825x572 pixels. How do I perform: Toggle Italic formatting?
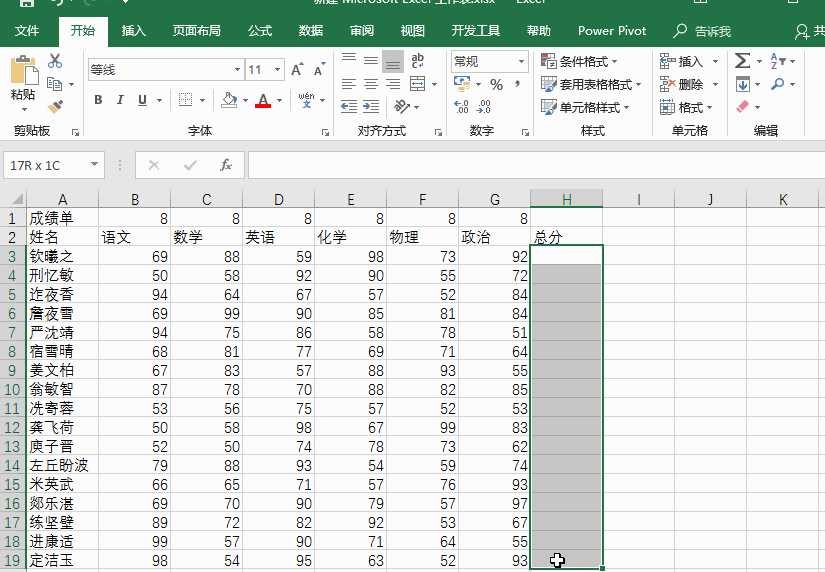pyautogui.click(x=120, y=99)
